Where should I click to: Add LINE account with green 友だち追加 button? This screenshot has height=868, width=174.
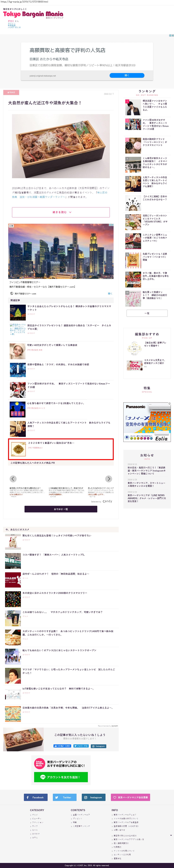[x=61, y=777]
